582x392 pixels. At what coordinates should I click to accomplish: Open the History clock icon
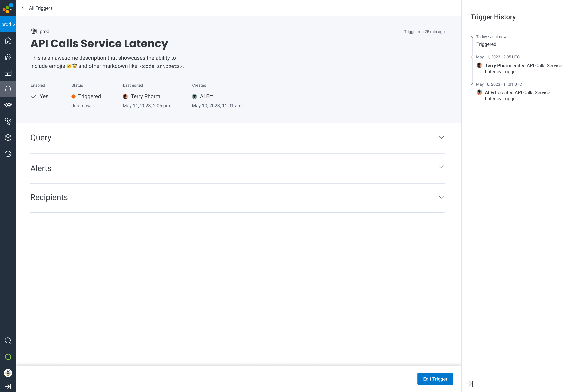coord(8,154)
